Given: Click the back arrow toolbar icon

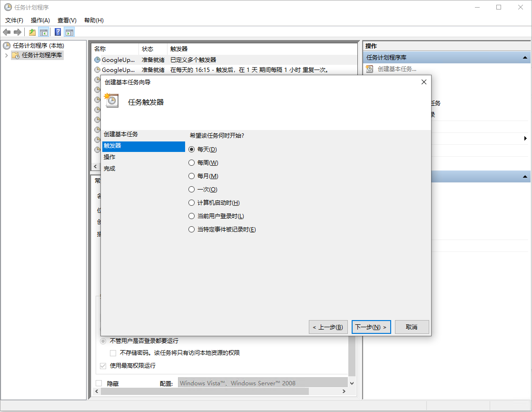Looking at the screenshot, I should pyautogui.click(x=7, y=32).
